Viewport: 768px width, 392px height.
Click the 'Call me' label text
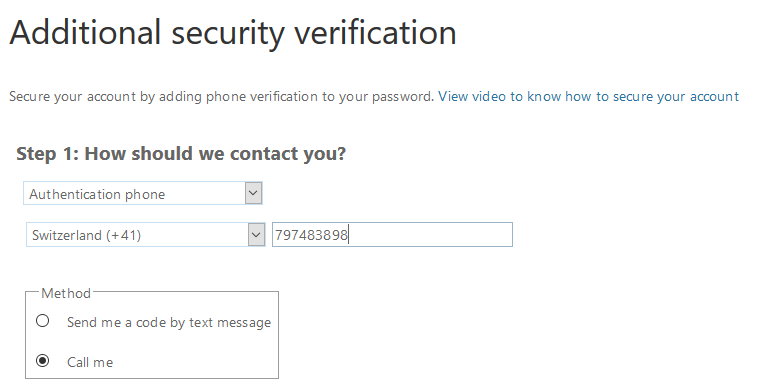tap(90, 362)
